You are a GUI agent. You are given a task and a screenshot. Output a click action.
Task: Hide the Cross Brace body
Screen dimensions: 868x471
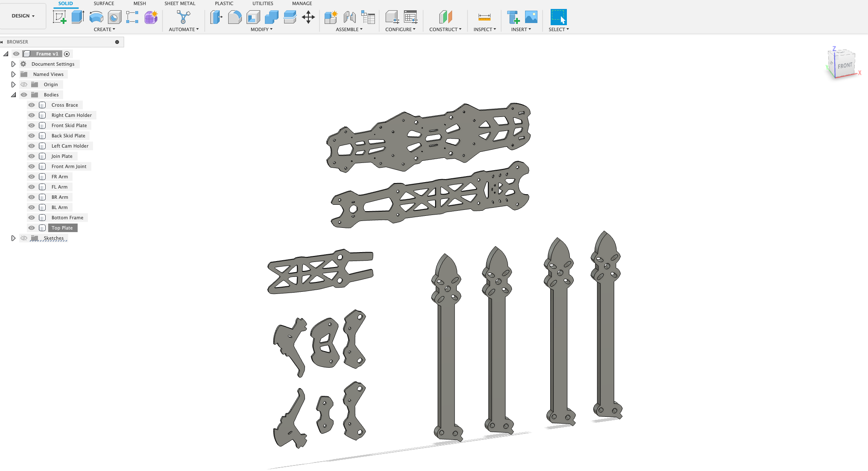point(32,105)
